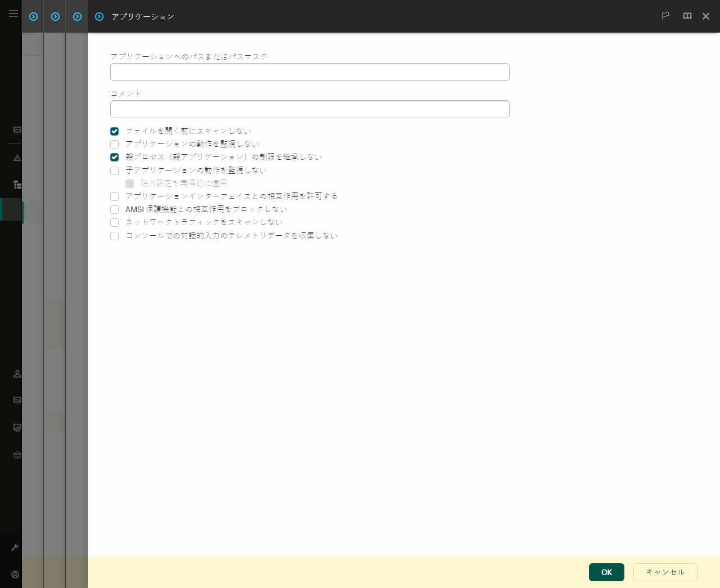The width and height of the screenshot is (720, 588).
Task: Select the alerts warning triangle icon in sidebar
Action: [17, 158]
